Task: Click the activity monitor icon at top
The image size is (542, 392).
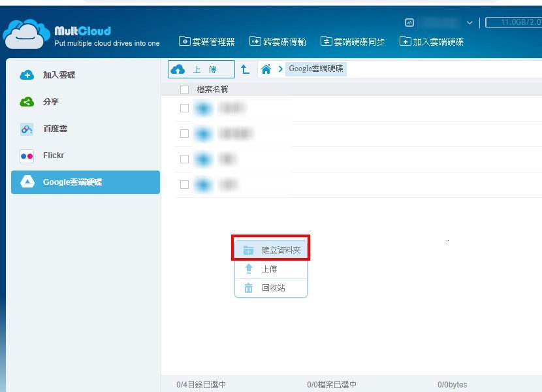Action: coord(409,23)
